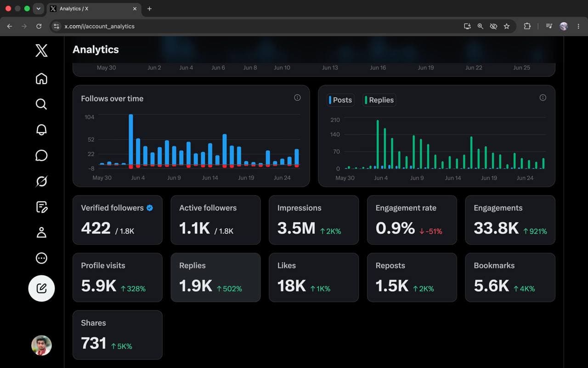Select the Bookmarks metric card
This screenshot has height=368, width=588.
coord(510,277)
